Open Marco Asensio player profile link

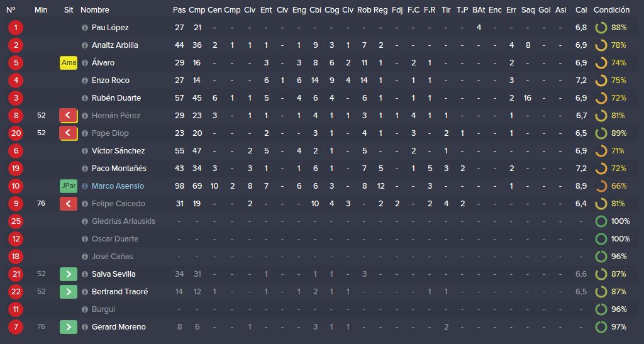[x=118, y=186]
